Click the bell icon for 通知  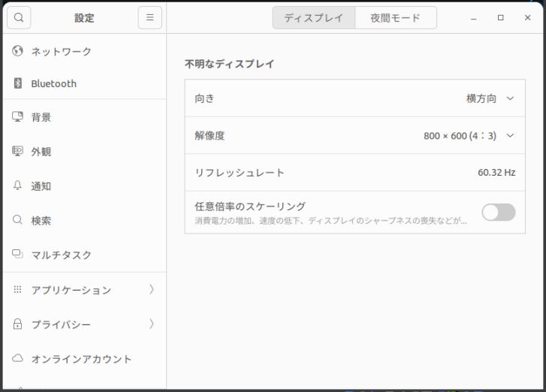coord(17,185)
